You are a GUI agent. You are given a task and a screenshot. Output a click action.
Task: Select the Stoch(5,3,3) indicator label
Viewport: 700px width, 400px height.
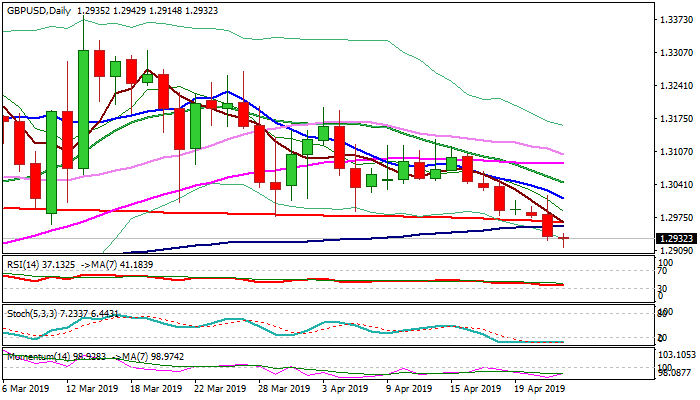40,313
